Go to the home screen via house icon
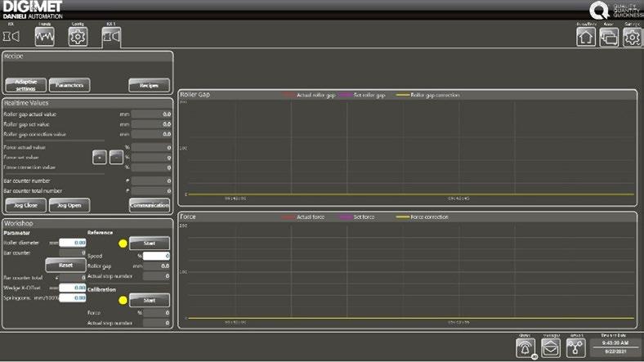 pyautogui.click(x=586, y=37)
